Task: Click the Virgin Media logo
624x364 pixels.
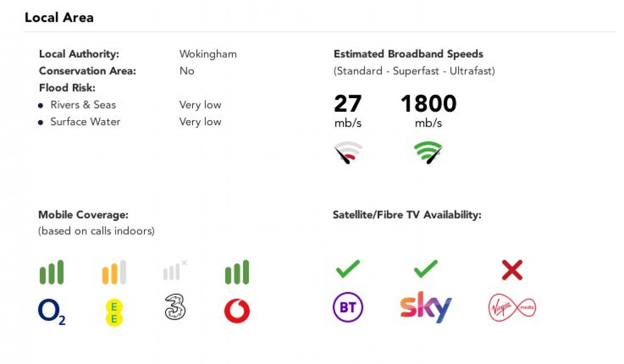Action: pyautogui.click(x=512, y=307)
